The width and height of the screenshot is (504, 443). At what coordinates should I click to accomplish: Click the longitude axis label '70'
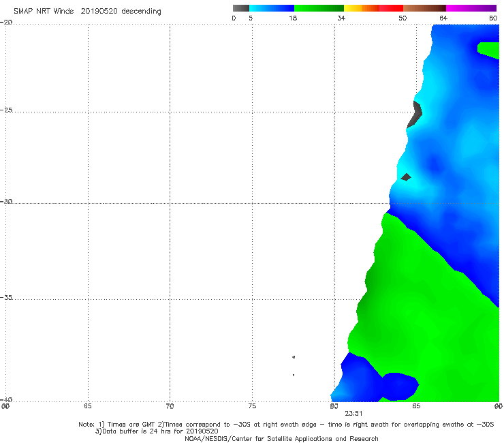click(x=170, y=406)
